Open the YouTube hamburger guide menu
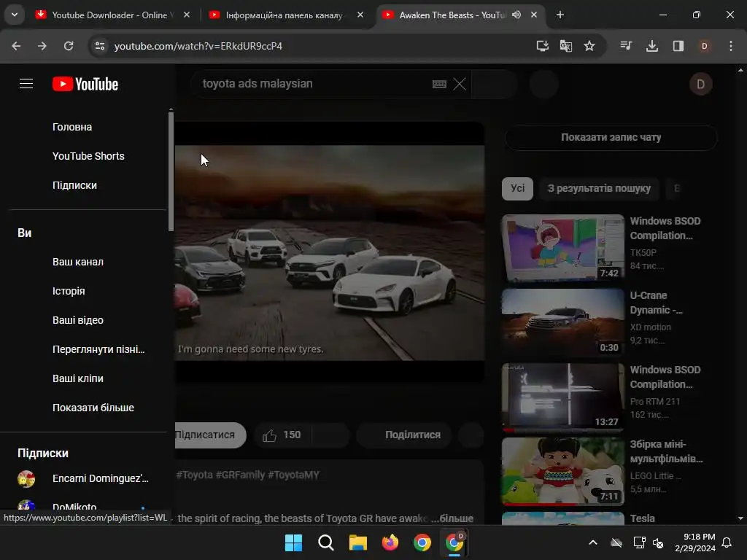The width and height of the screenshot is (747, 560). coord(26,84)
